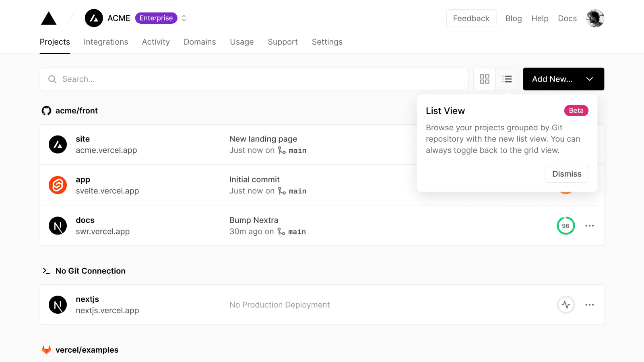The width and height of the screenshot is (644, 362).
Task: Dismiss the List View popup
Action: (566, 174)
